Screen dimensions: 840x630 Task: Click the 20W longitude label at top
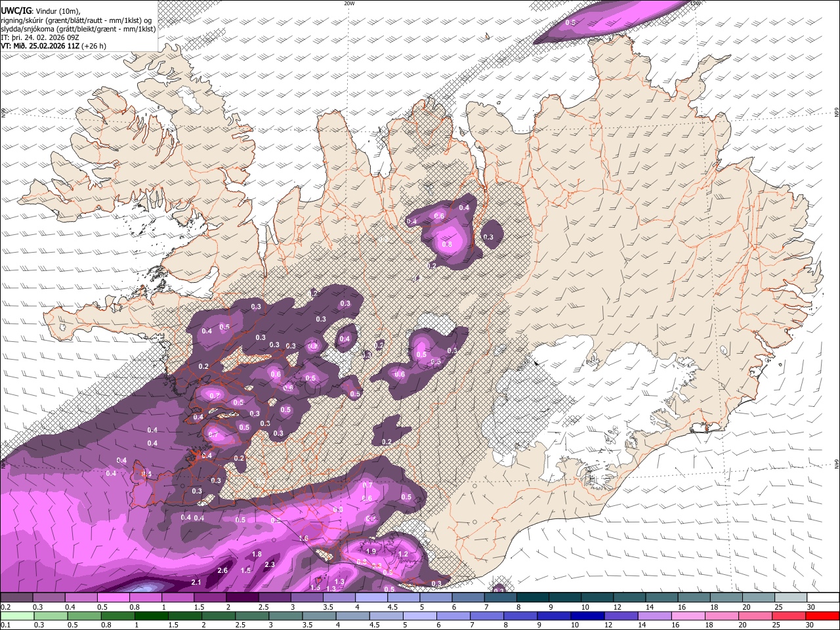point(350,3)
